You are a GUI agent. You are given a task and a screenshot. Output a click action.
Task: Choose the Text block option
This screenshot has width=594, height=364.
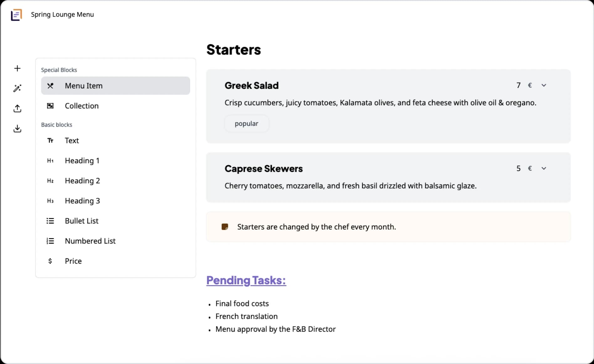coord(72,141)
